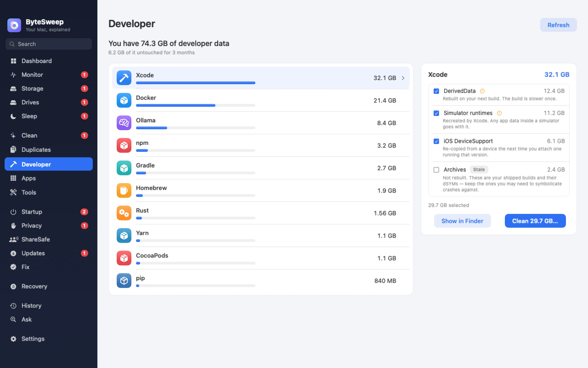Uncheck the Simulator runtimes checkbox
The width and height of the screenshot is (588, 368).
pyautogui.click(x=436, y=113)
